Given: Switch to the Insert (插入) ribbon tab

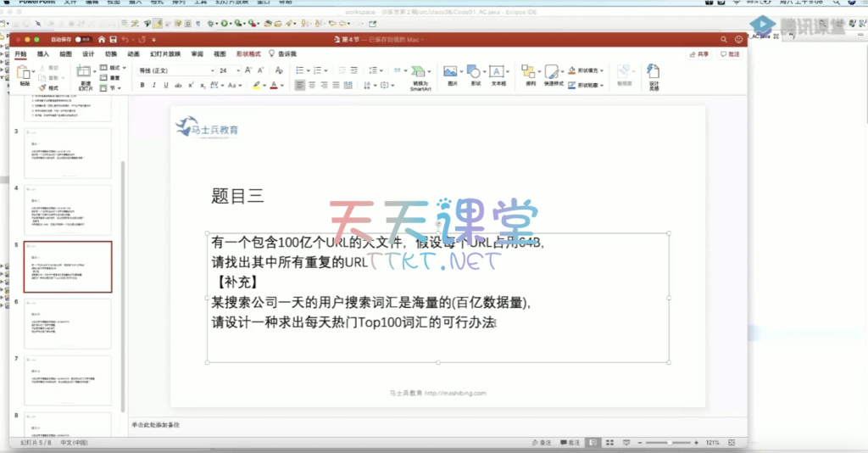Looking at the screenshot, I should (42, 53).
